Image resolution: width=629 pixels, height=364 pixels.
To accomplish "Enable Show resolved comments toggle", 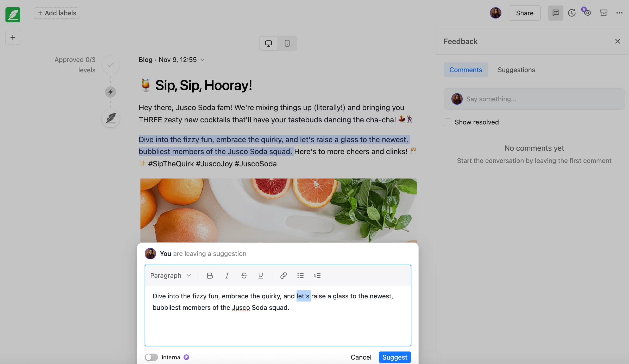I will click(447, 122).
